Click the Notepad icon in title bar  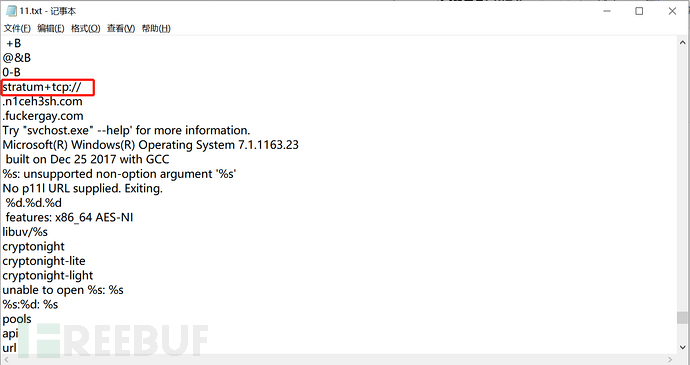tap(11, 11)
